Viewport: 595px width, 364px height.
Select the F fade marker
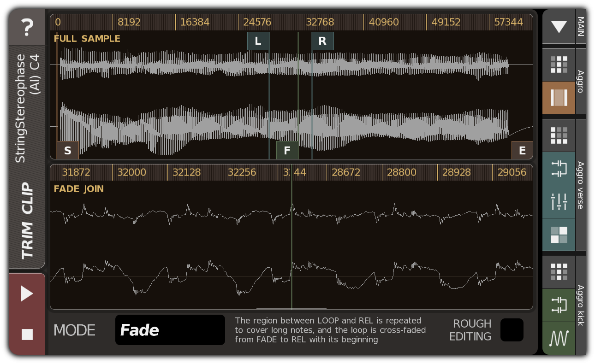287,150
